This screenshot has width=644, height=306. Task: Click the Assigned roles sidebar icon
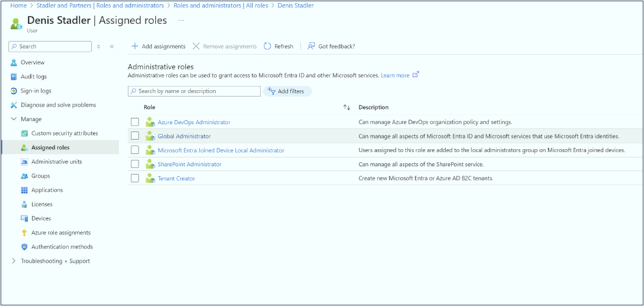pyautogui.click(x=24, y=148)
